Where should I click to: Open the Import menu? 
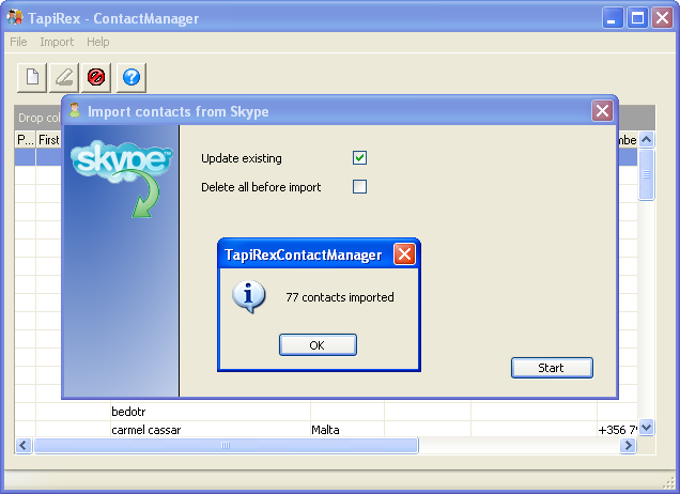[57, 42]
